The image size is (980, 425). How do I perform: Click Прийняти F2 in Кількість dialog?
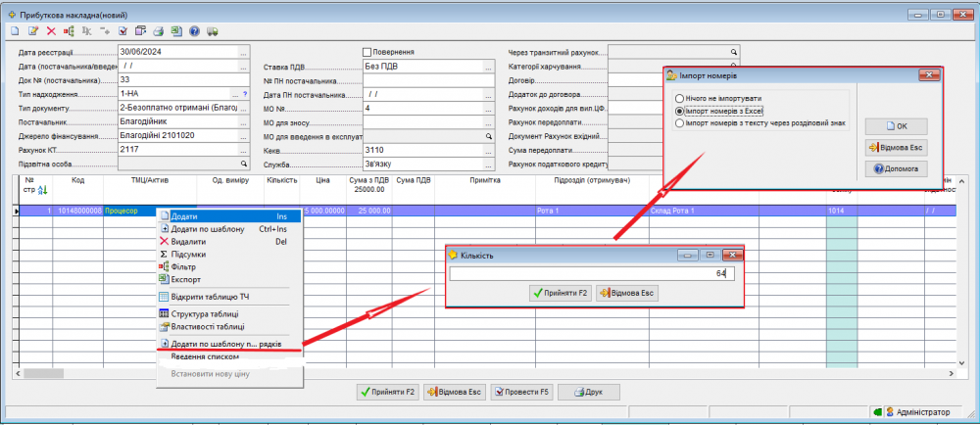click(560, 293)
